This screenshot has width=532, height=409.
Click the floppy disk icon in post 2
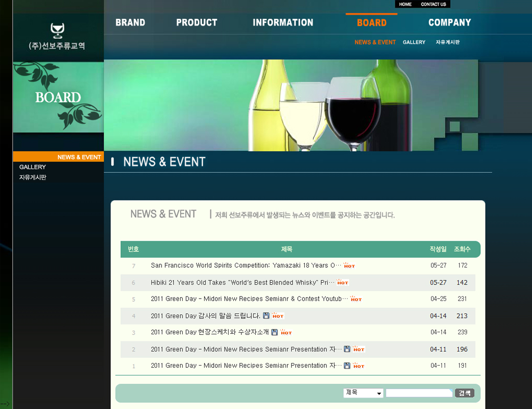[347, 349]
